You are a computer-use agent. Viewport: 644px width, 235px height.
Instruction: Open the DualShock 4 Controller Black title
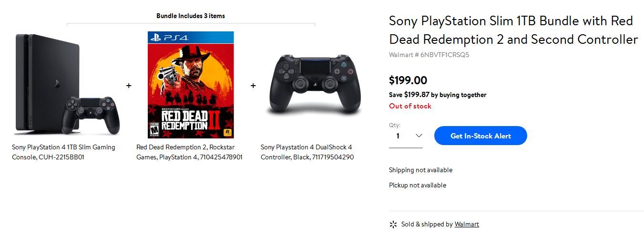(x=307, y=152)
